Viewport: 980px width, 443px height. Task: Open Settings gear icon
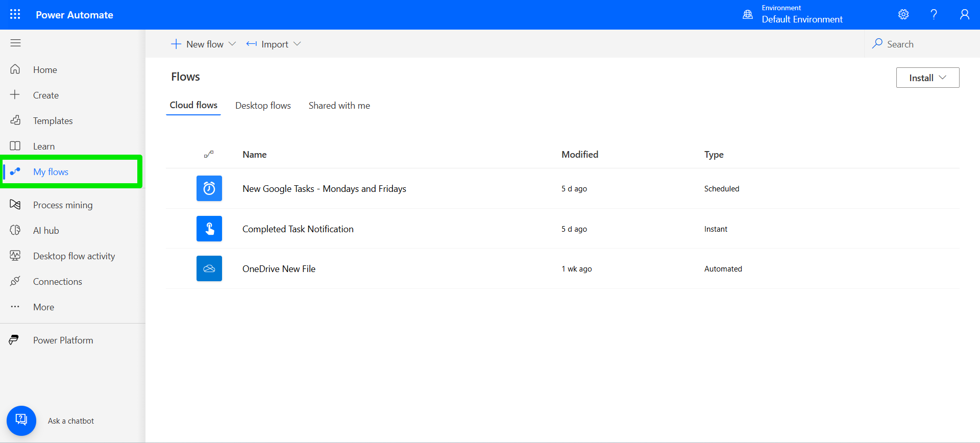(x=903, y=14)
